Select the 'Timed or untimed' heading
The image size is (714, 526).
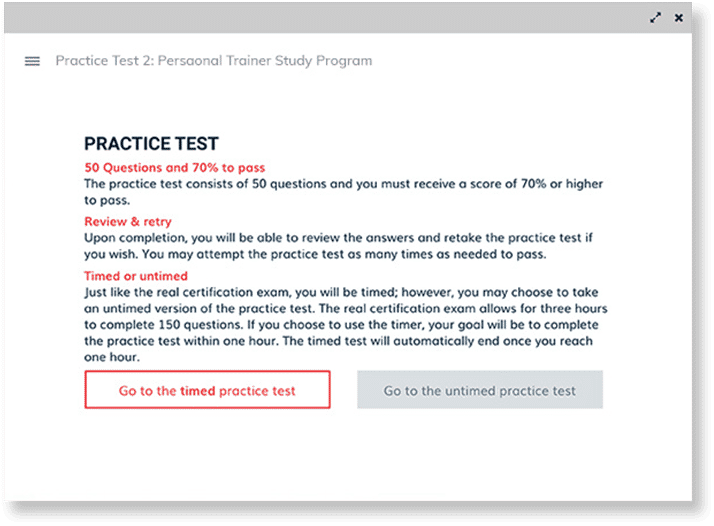click(136, 276)
